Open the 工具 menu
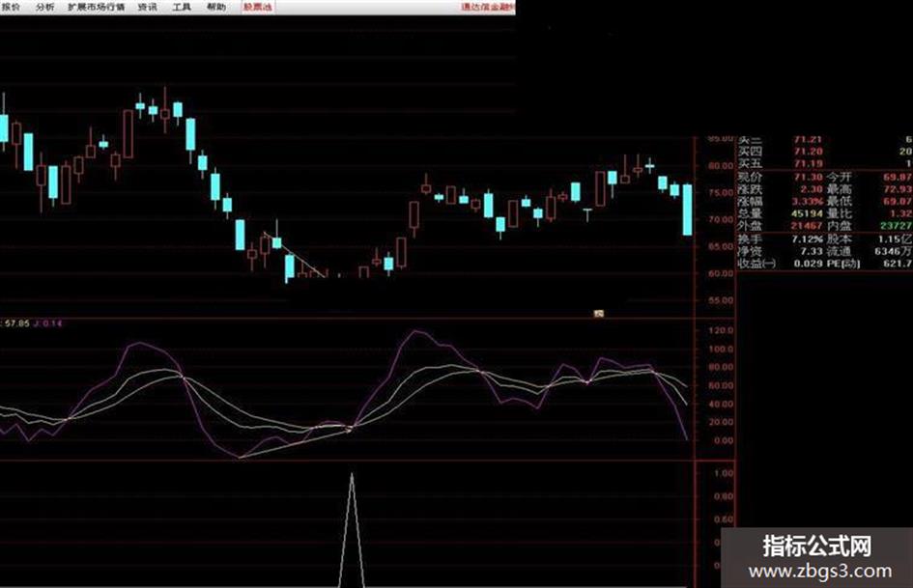The image size is (913, 588). pos(182,7)
